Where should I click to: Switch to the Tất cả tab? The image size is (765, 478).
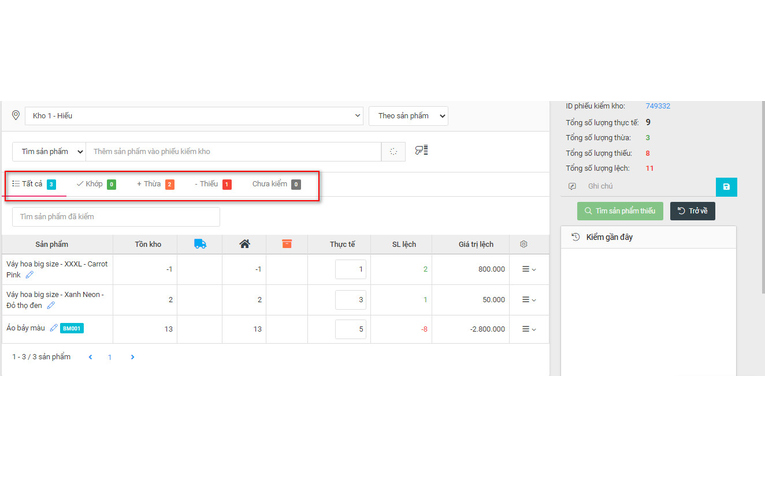click(x=34, y=184)
